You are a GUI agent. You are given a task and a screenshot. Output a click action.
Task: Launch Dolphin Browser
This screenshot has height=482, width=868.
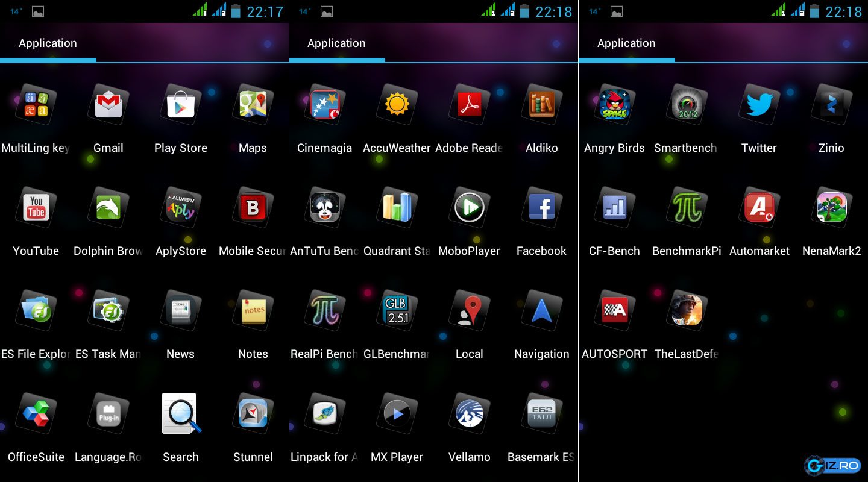click(x=108, y=207)
